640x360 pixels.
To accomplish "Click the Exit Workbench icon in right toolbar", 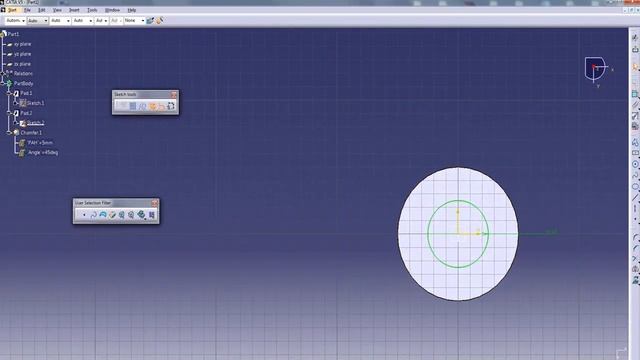I will pos(635,49).
